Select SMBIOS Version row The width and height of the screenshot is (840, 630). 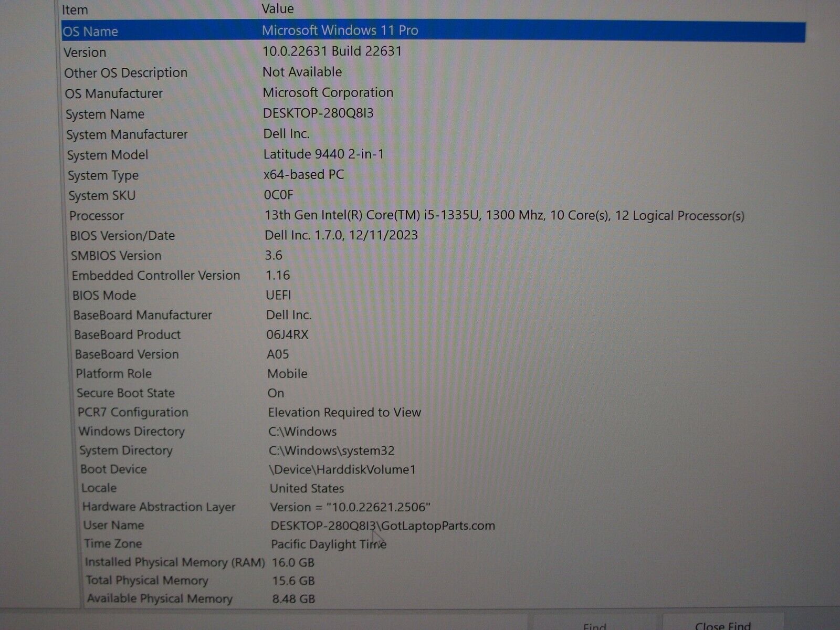(116, 256)
